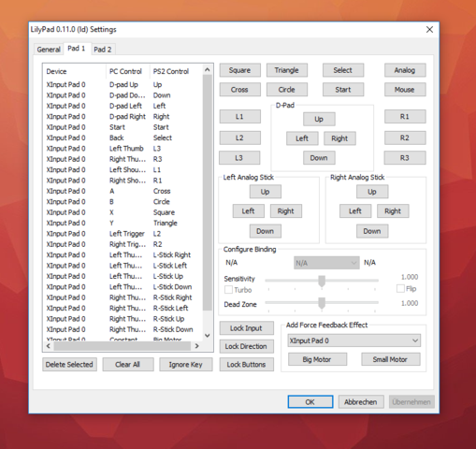476x449 pixels.
Task: Click Left Analog Stick Down button
Action: tap(266, 231)
